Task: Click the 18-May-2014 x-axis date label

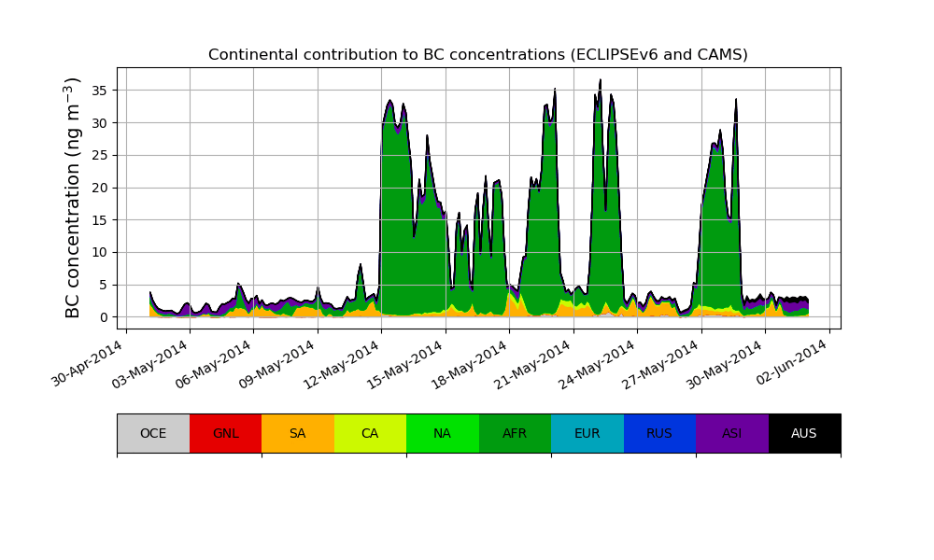Action: point(470,363)
